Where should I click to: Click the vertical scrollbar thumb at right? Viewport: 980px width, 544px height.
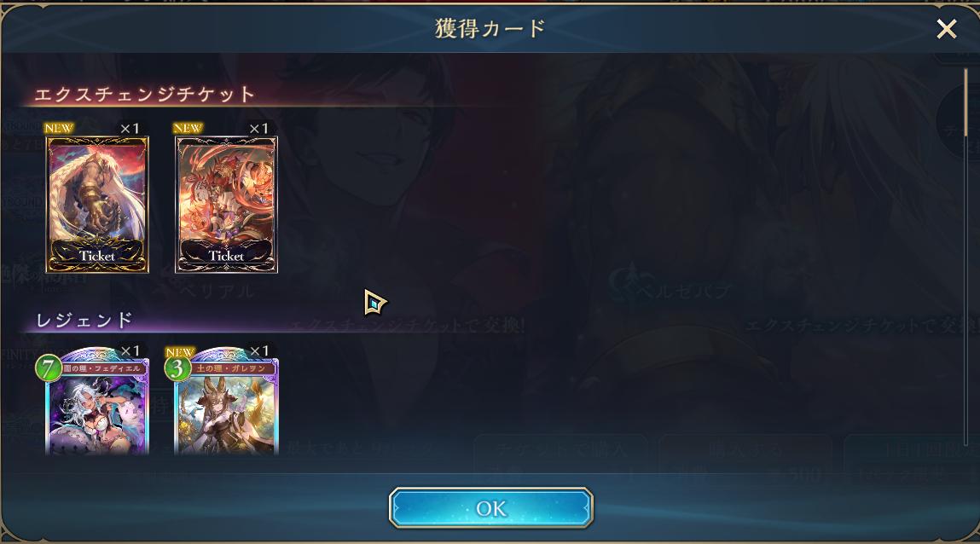coord(966,103)
